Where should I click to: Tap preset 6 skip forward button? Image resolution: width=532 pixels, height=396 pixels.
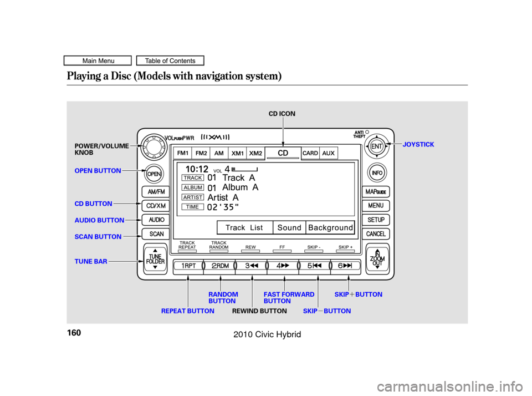345,266
